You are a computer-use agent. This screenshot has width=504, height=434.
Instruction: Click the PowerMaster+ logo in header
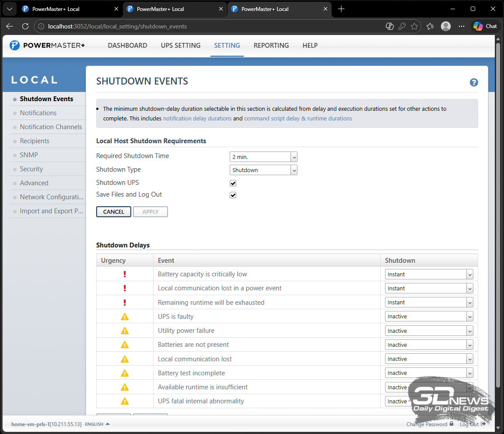point(47,46)
